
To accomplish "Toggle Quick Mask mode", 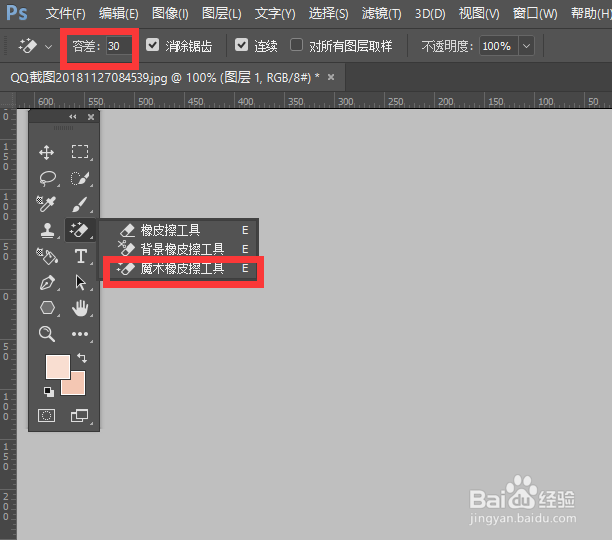I will 46,416.
